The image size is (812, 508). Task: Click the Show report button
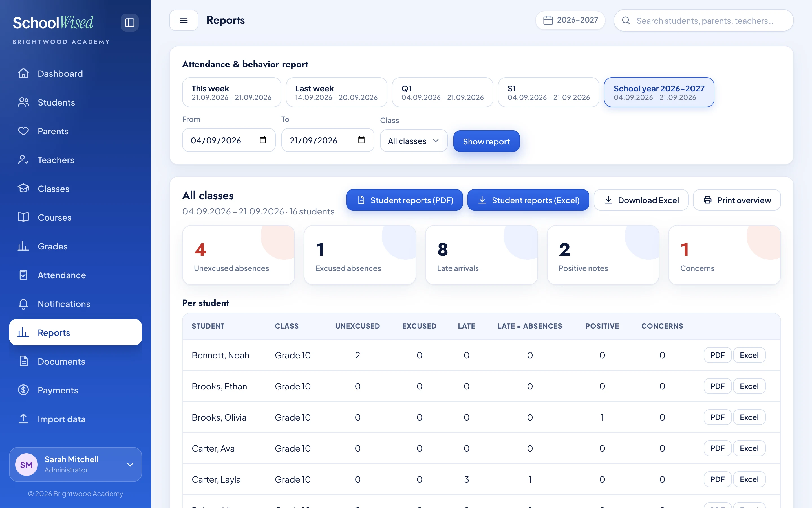click(486, 141)
